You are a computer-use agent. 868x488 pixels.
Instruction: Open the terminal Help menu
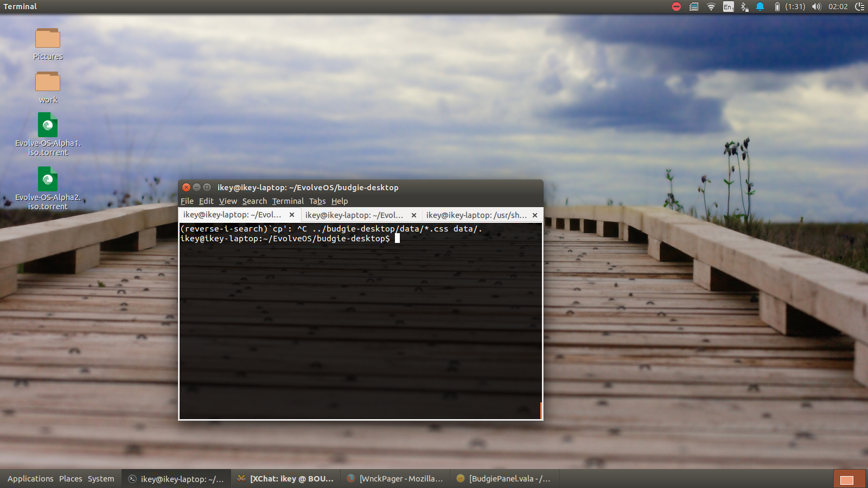pos(340,201)
